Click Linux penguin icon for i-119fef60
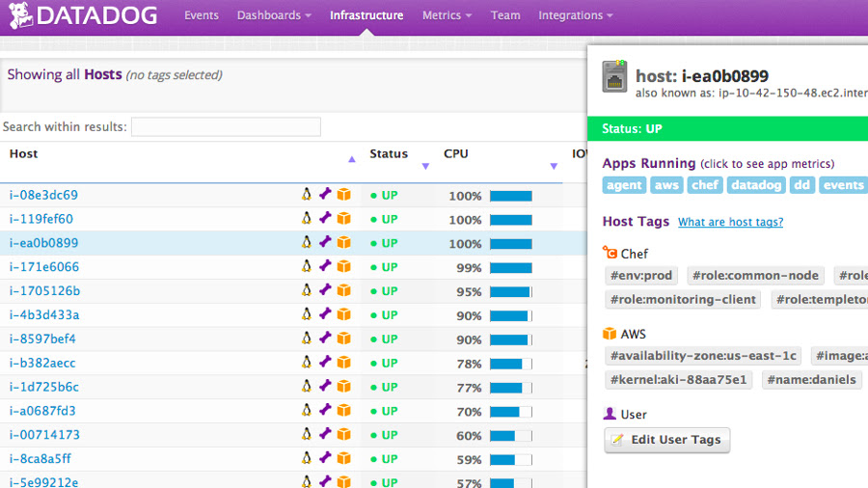The height and width of the screenshot is (488, 868). (x=306, y=218)
